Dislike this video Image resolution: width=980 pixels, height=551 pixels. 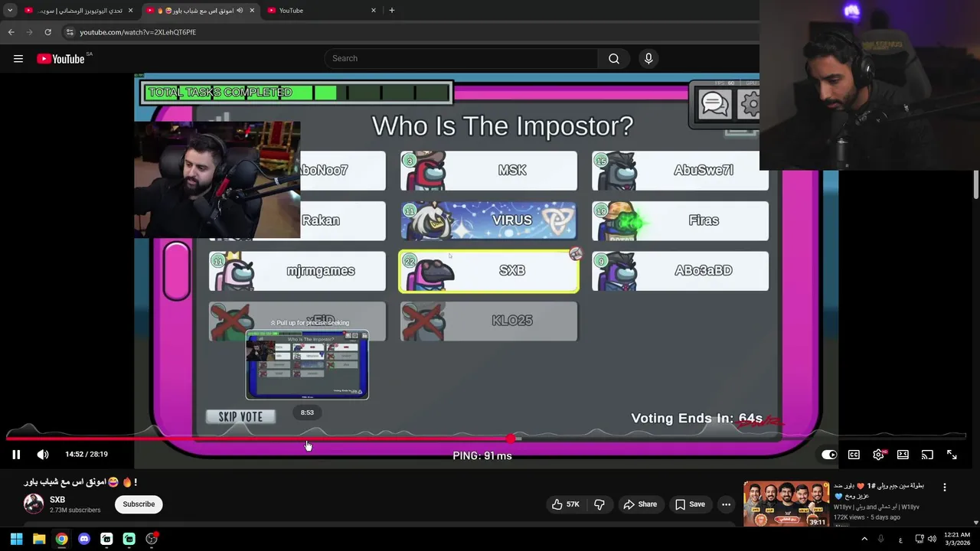click(599, 504)
